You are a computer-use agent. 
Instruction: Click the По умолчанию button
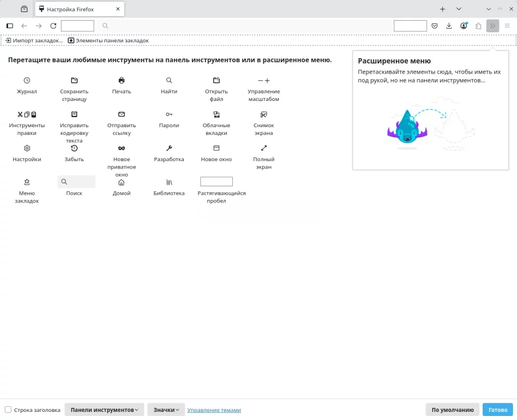pyautogui.click(x=452, y=410)
